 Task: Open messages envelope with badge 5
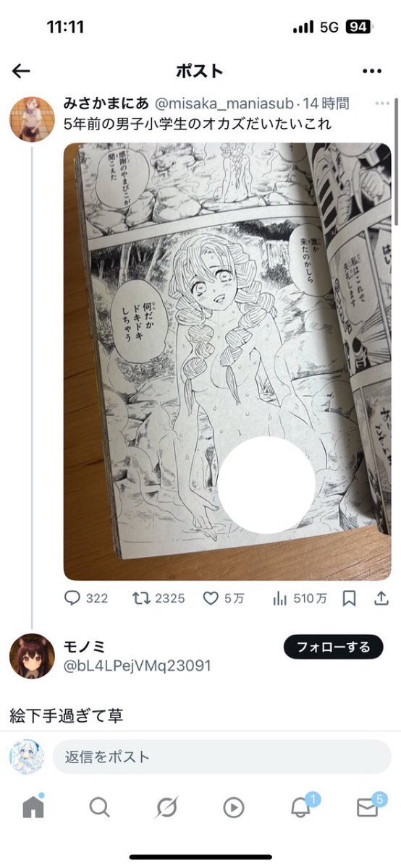[x=369, y=806]
